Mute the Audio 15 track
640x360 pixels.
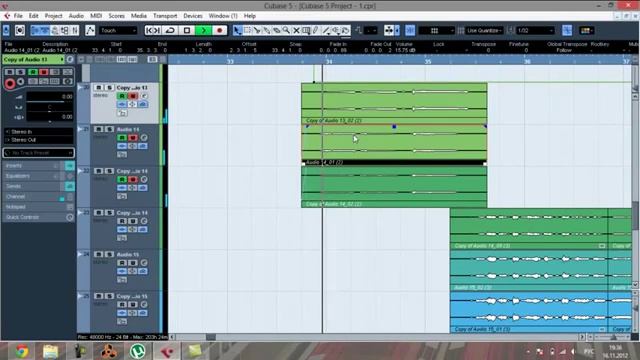click(98, 254)
